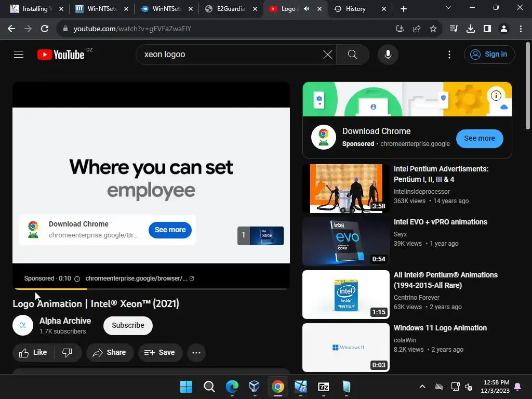Start voice search with the microphone
The width and height of the screenshot is (532, 399).
pos(388,54)
